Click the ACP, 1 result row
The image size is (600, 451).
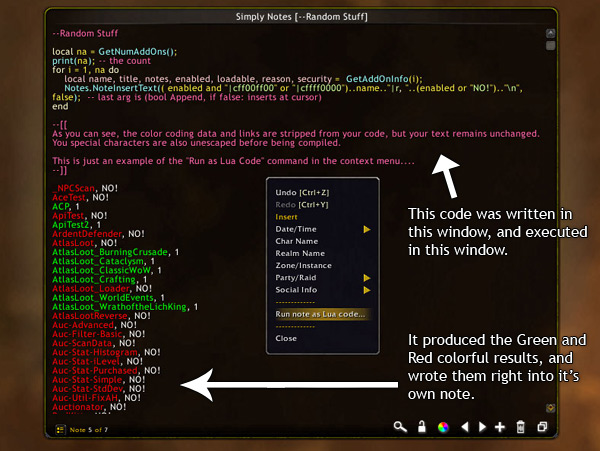[x=66, y=207]
